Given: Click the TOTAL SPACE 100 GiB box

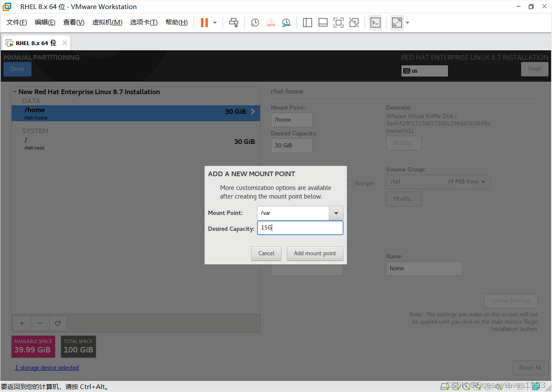Looking at the screenshot, I should pyautogui.click(x=78, y=346).
